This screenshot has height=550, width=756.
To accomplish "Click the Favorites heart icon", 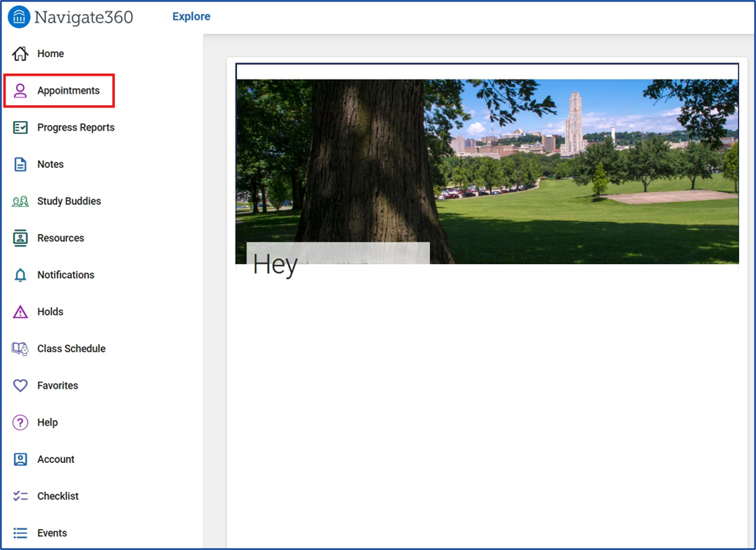I will click(20, 385).
